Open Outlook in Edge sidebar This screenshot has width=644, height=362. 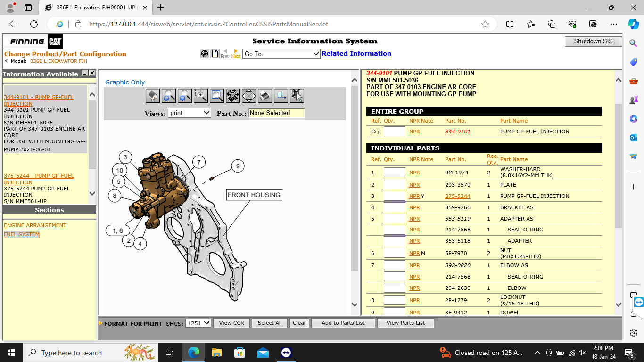[x=633, y=137]
